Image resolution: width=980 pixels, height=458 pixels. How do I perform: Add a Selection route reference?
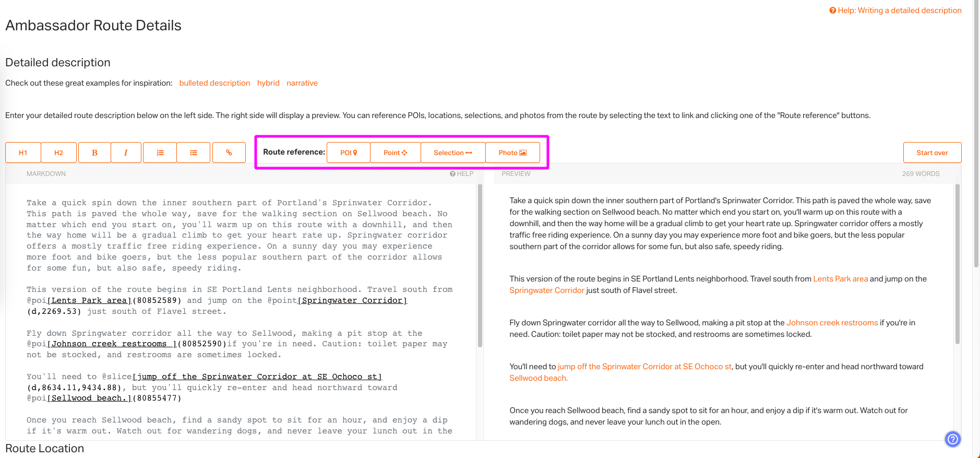(x=453, y=152)
